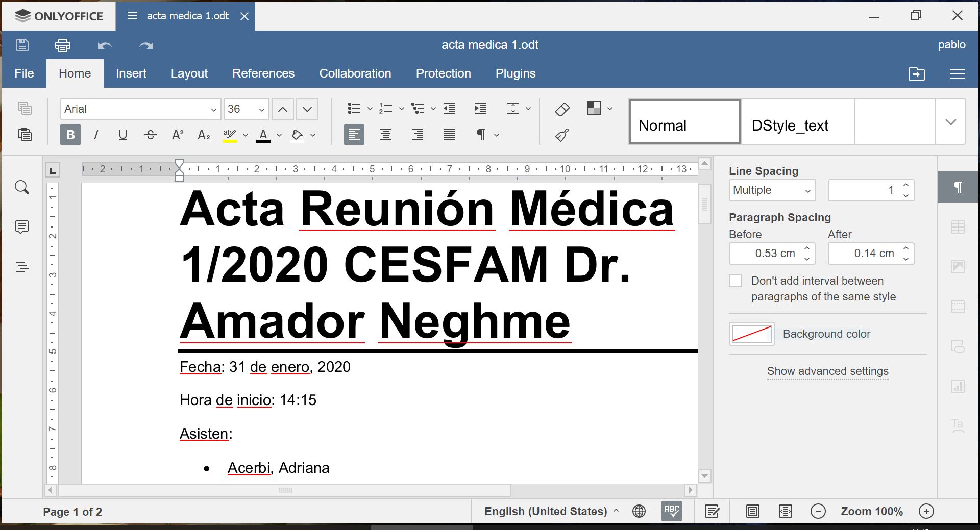The image size is (980, 530).
Task: Apply subscript formatting
Action: click(x=204, y=135)
